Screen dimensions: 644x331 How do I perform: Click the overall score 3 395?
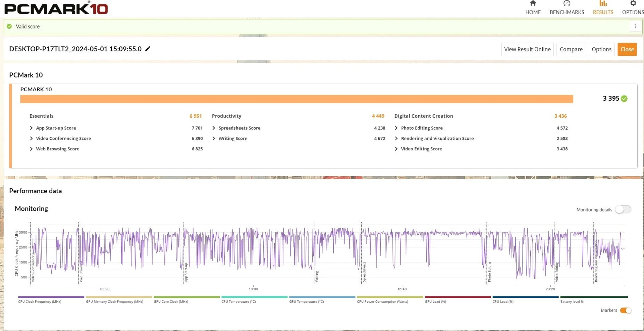coord(611,98)
